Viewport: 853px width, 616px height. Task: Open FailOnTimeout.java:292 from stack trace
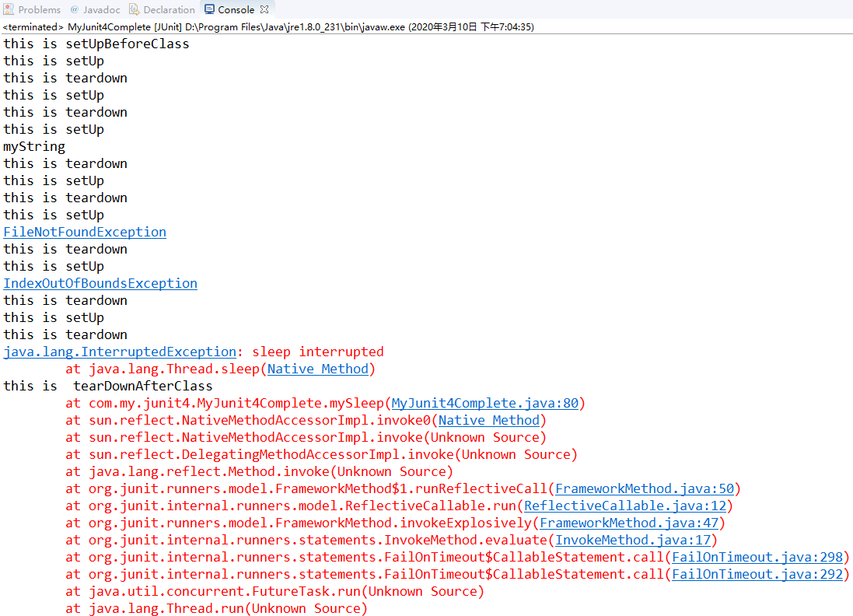pyautogui.click(x=757, y=573)
